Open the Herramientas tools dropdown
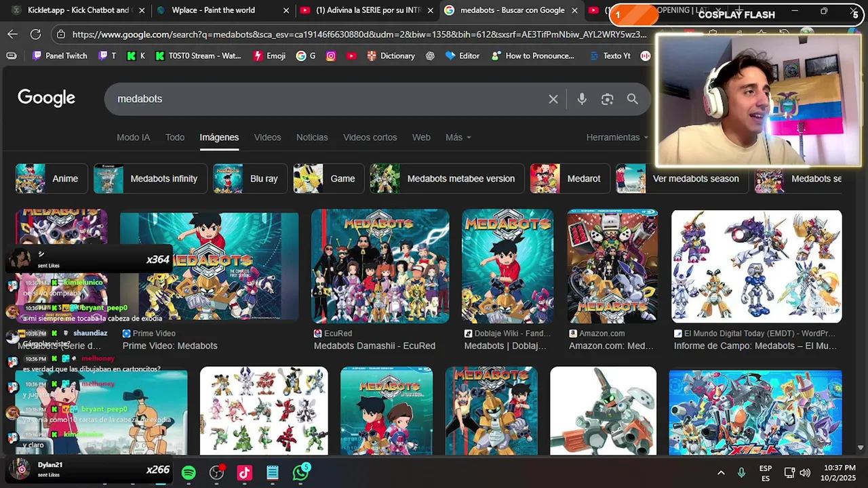 coord(617,137)
